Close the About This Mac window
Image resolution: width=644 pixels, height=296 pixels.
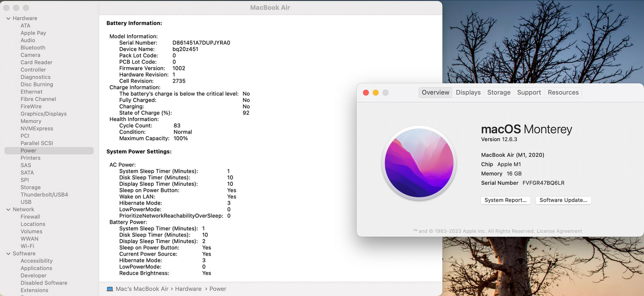[366, 93]
